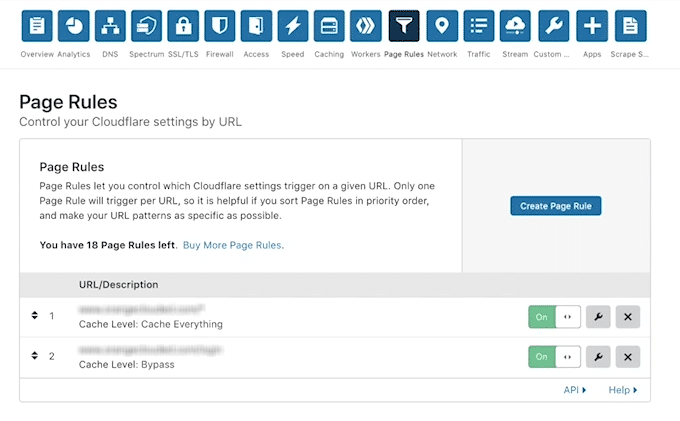
Task: Click 'Control your Cloudflare settings by URL' subtitle
Action: [130, 122]
